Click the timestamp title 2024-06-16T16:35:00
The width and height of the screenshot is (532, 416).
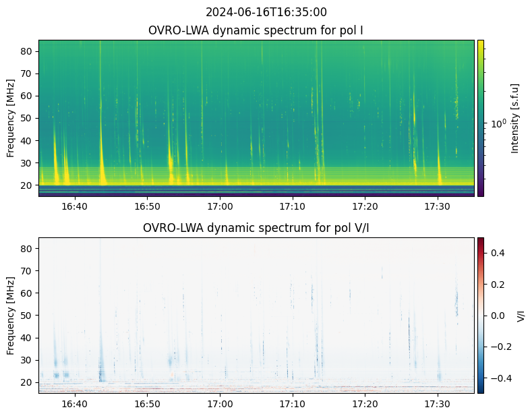pyautogui.click(x=266, y=12)
